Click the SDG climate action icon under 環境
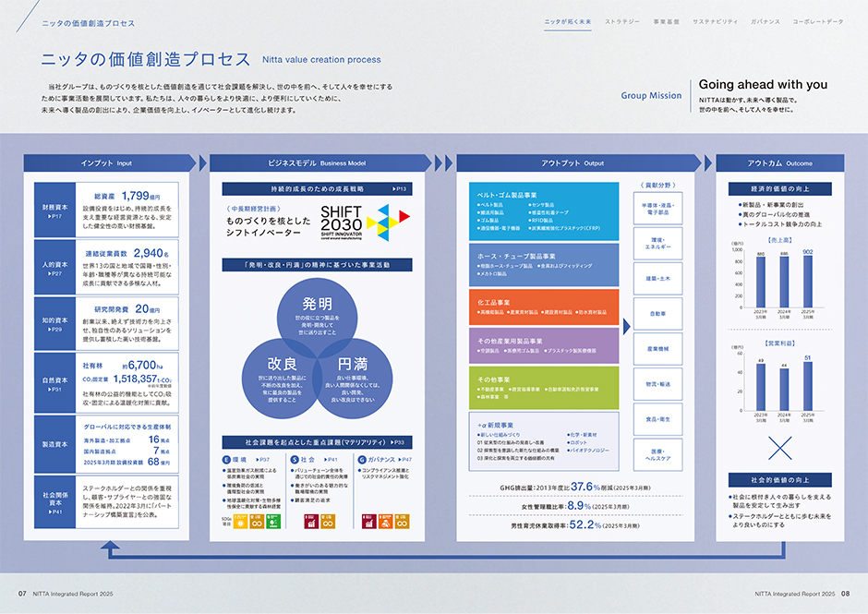868x614 pixels. tap(239, 520)
